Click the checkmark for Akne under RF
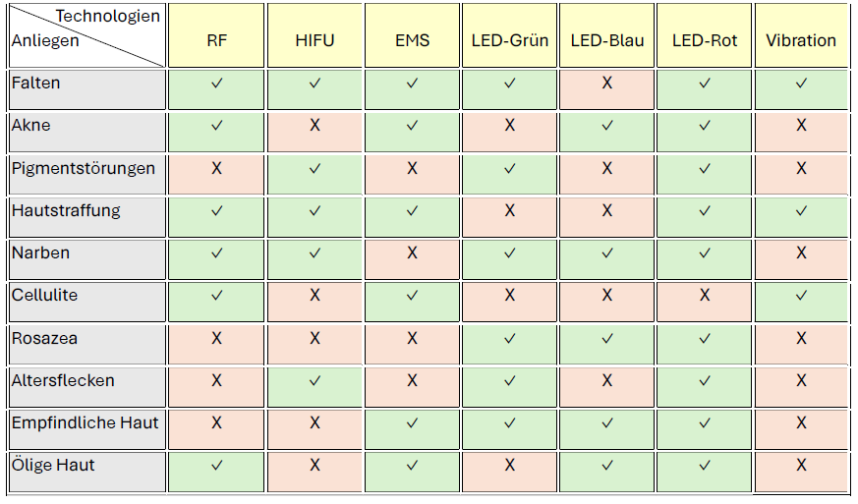Image resolution: width=858 pixels, height=504 pixels. click(216, 126)
